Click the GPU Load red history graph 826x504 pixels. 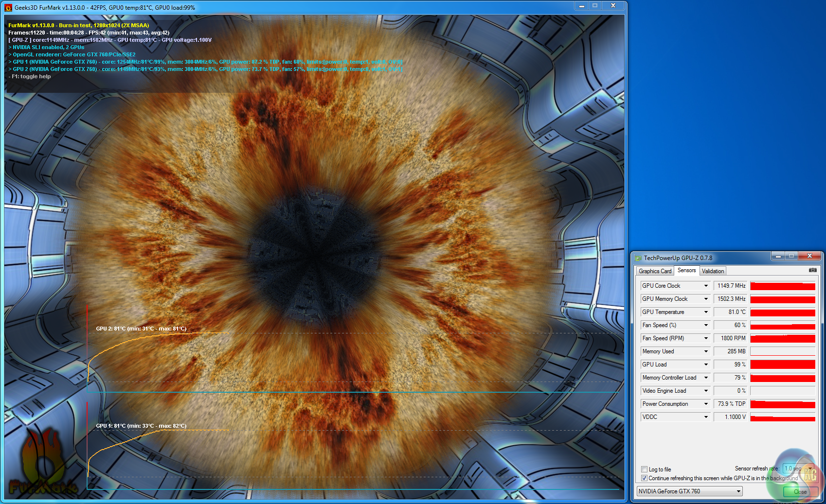(x=782, y=365)
